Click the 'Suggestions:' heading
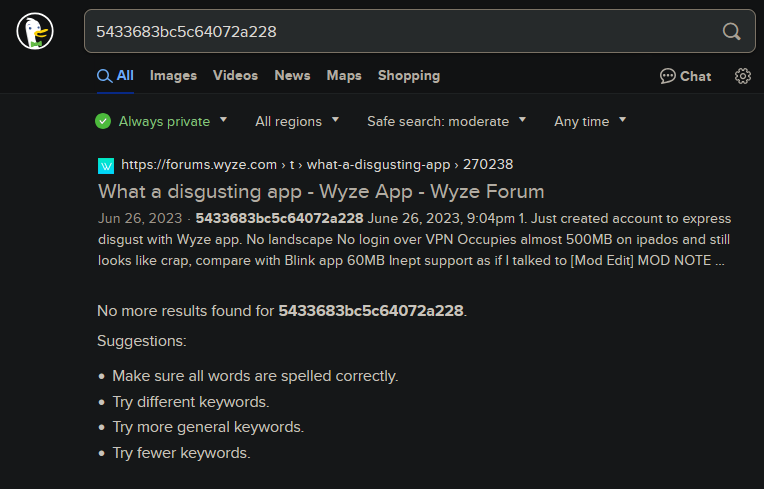 click(142, 341)
